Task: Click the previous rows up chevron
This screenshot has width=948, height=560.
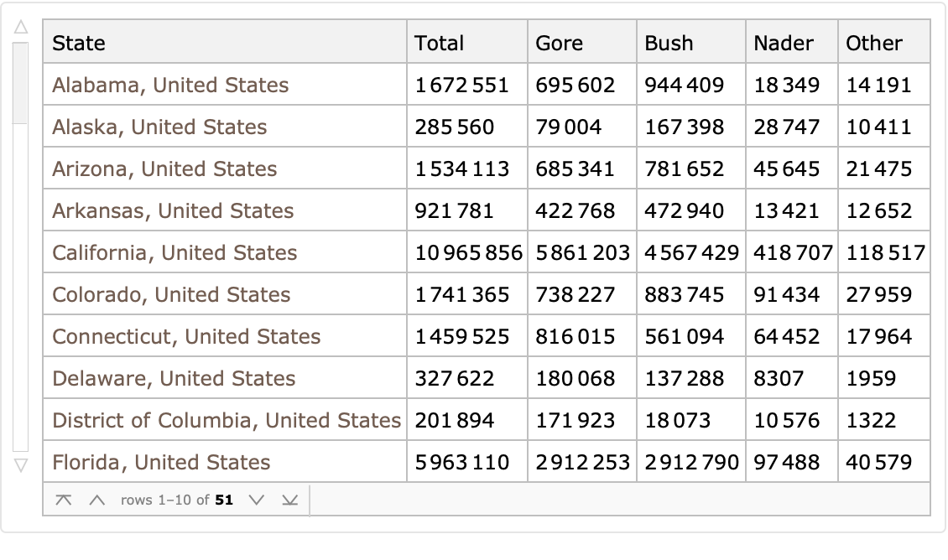Action: [x=97, y=500]
